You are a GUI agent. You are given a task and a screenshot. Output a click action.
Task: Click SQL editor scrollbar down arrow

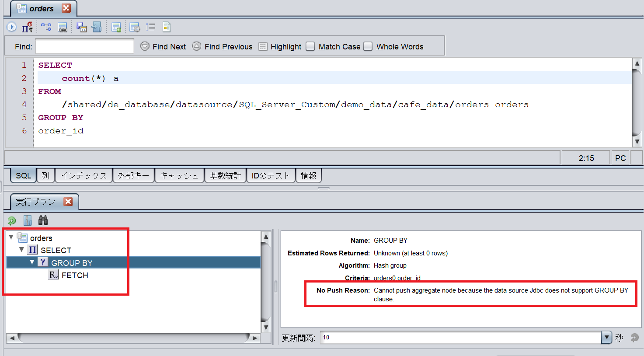[637, 142]
